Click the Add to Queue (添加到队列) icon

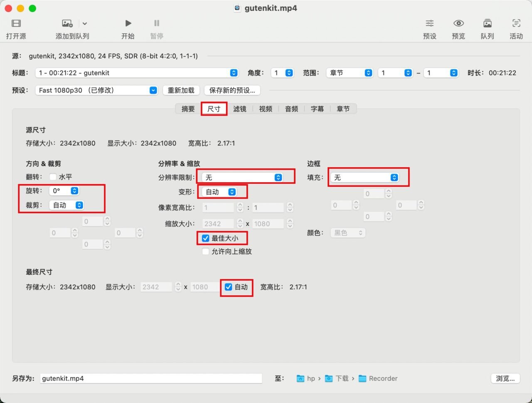point(67,23)
